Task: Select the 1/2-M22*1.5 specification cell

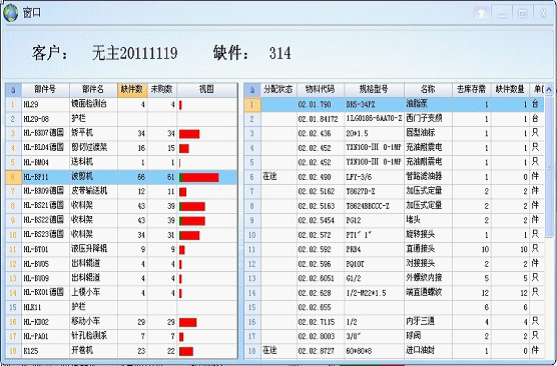Action: coord(374,293)
